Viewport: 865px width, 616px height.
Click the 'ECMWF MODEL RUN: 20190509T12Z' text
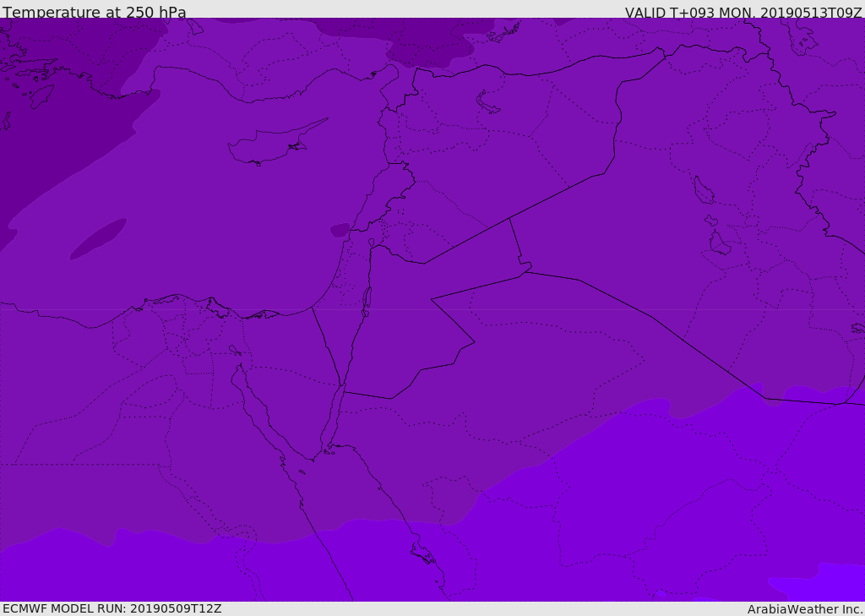pos(112,608)
